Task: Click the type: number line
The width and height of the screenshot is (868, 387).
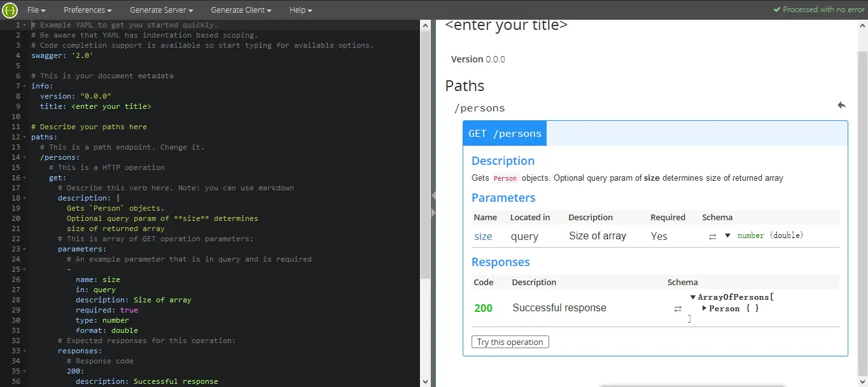Action: click(x=102, y=320)
